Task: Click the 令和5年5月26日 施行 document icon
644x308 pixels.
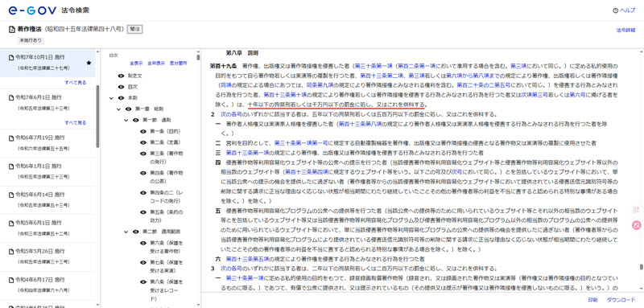Action: click(x=11, y=251)
